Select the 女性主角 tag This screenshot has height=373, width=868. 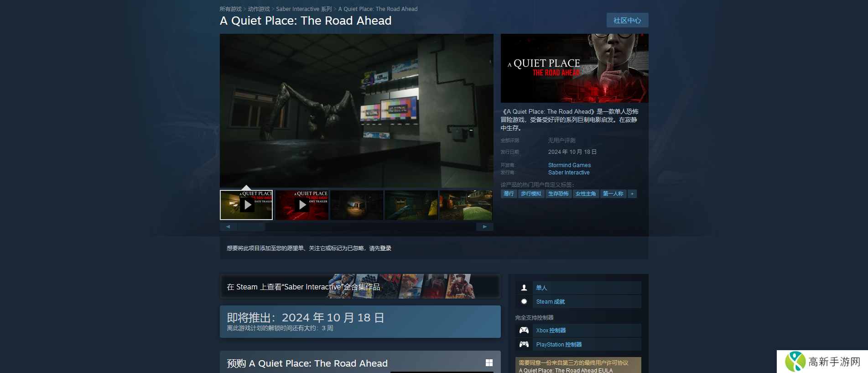click(586, 194)
